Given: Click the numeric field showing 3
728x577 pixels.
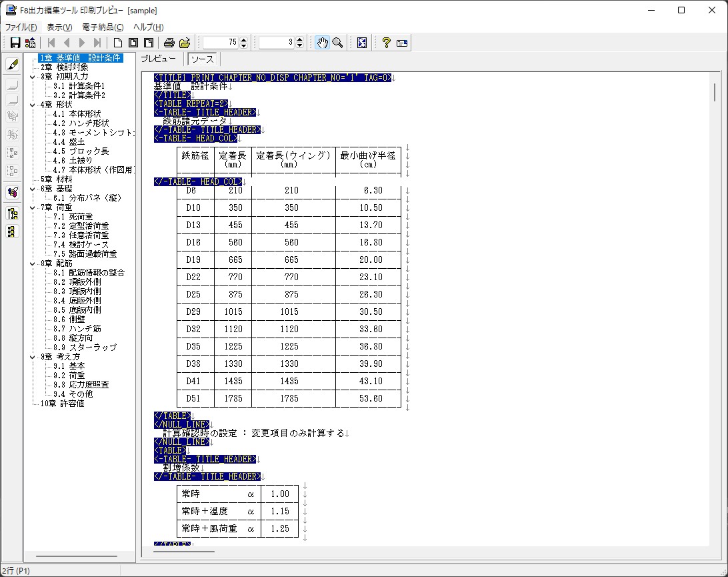Looking at the screenshot, I should (x=277, y=43).
